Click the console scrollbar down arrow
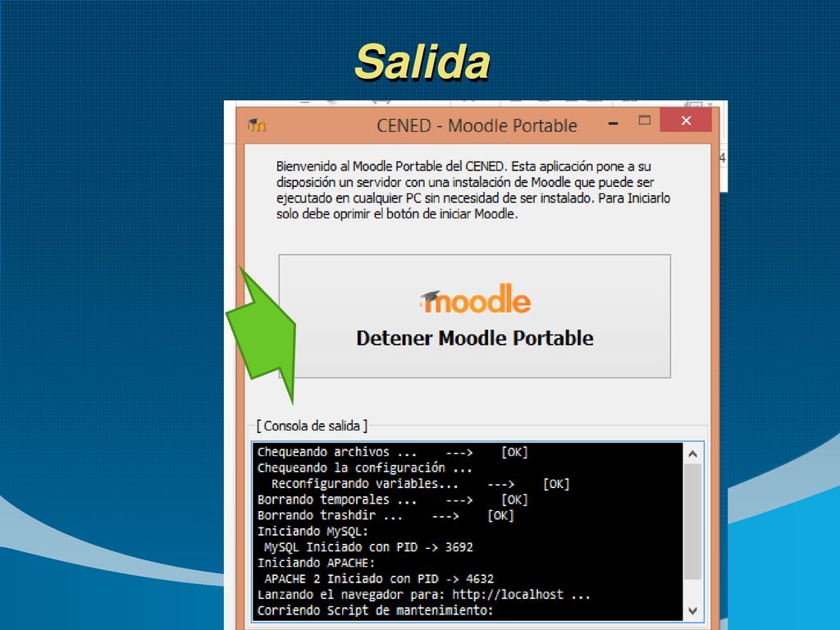The image size is (840, 630). pos(692,610)
